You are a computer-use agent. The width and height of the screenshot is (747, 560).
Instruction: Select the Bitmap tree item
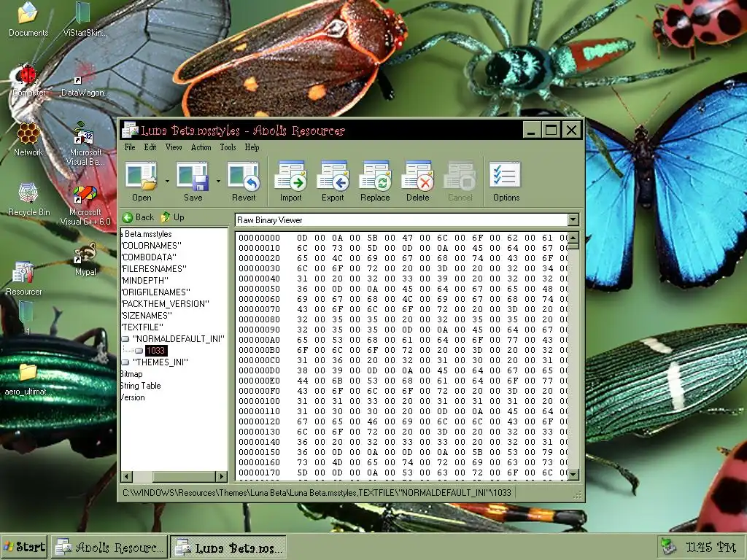point(132,374)
